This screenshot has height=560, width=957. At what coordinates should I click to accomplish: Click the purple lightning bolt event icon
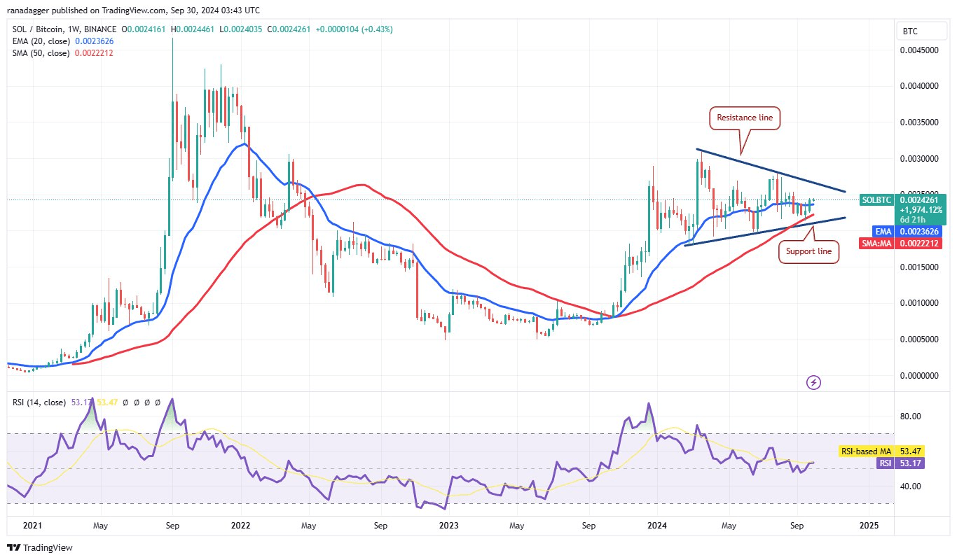(x=813, y=383)
